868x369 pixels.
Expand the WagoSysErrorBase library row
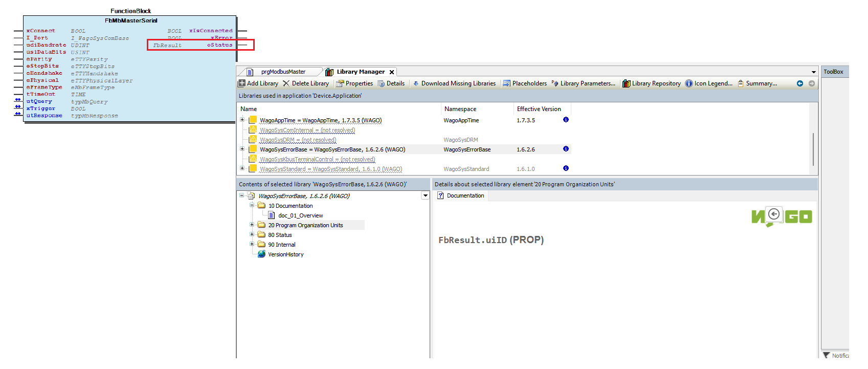[242, 149]
